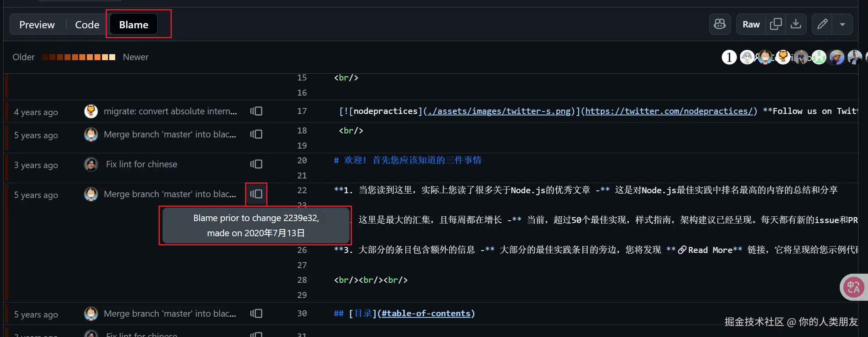The width and height of the screenshot is (868, 337).
Task: Click the translate floating icon
Action: click(853, 287)
